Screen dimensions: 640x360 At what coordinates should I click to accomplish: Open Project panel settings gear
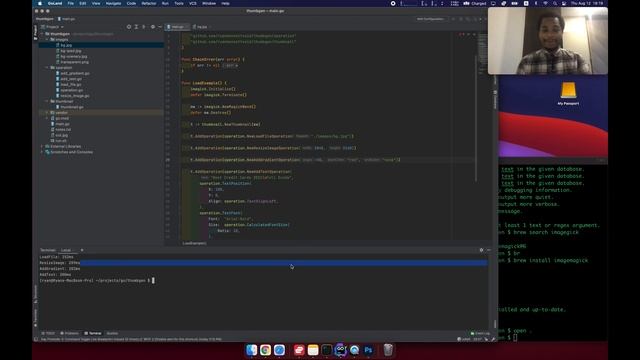click(153, 27)
